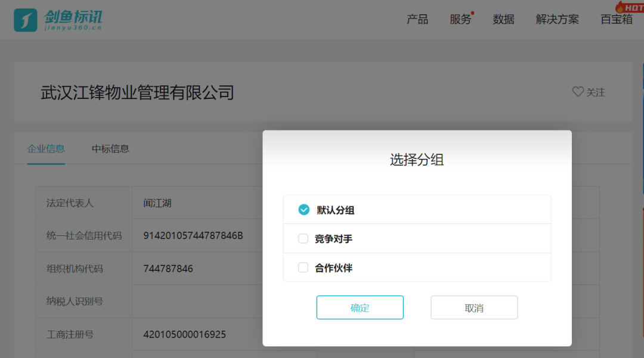
Task: Tick the 竞争对手 checkbox
Action: point(303,239)
